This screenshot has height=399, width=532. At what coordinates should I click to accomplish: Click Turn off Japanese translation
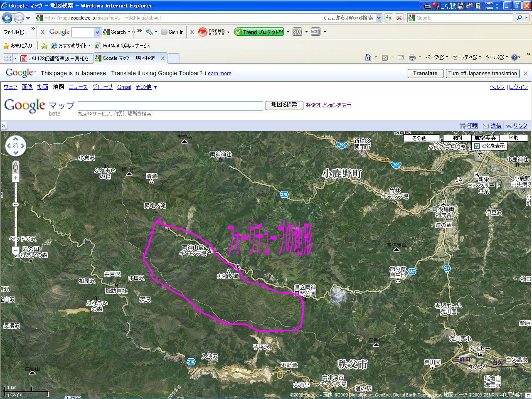[x=483, y=73]
